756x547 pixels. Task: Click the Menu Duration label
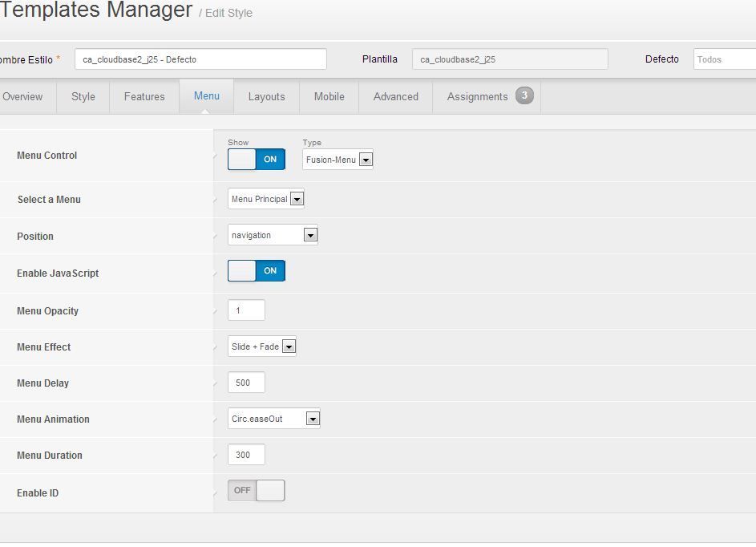click(x=50, y=456)
